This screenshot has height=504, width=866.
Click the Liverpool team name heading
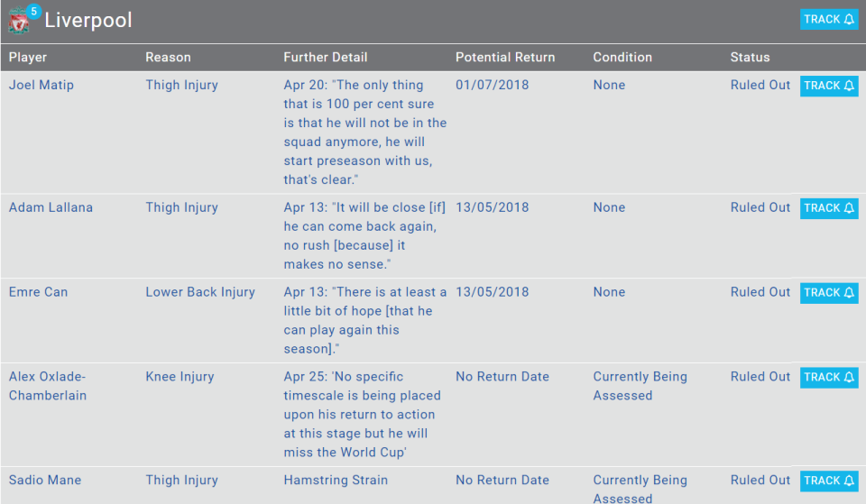tap(88, 21)
